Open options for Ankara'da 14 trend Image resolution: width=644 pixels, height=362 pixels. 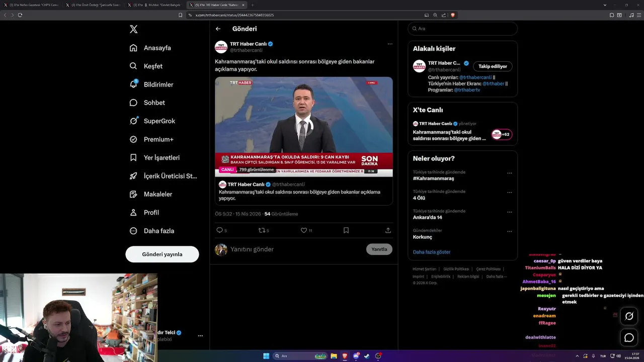[x=509, y=212]
